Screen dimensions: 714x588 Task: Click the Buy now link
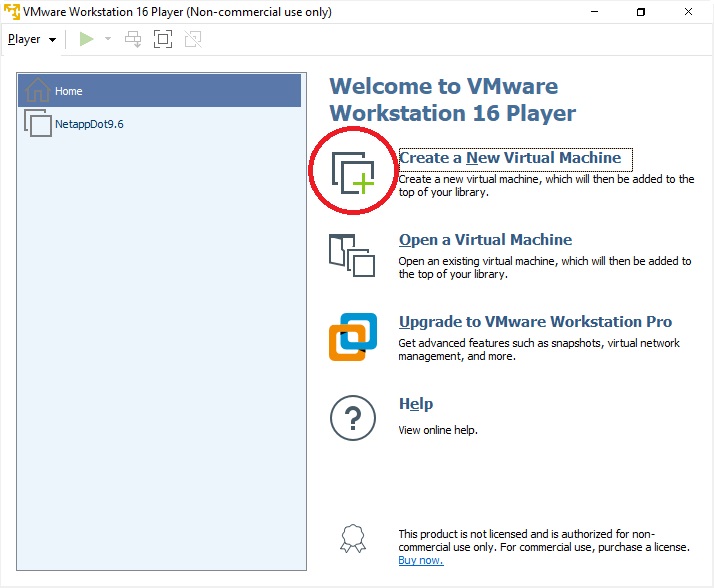click(421, 560)
